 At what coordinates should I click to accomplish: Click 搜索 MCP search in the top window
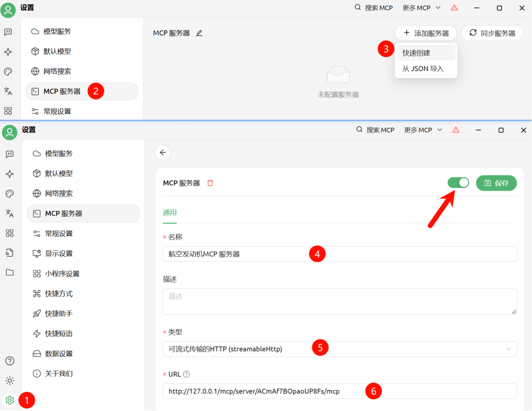(x=373, y=8)
